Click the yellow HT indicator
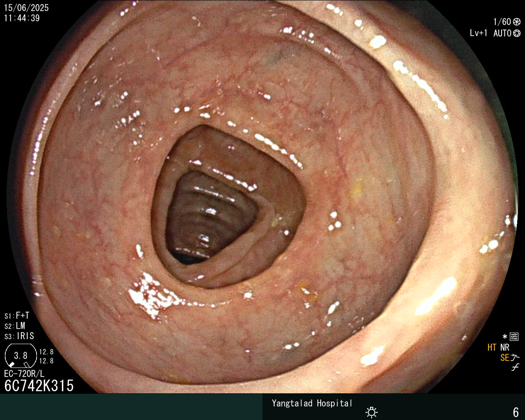Image resolution: width=525 pixels, height=420 pixels. pos(492,347)
